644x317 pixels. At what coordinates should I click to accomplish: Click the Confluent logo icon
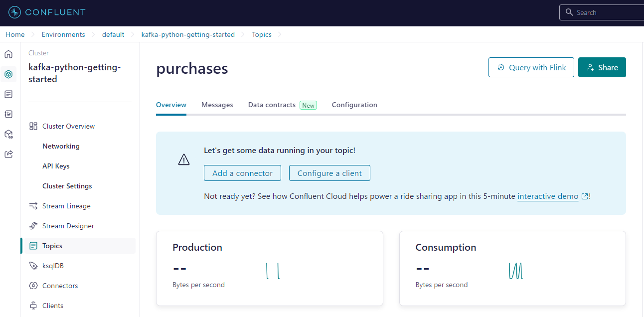(x=15, y=12)
